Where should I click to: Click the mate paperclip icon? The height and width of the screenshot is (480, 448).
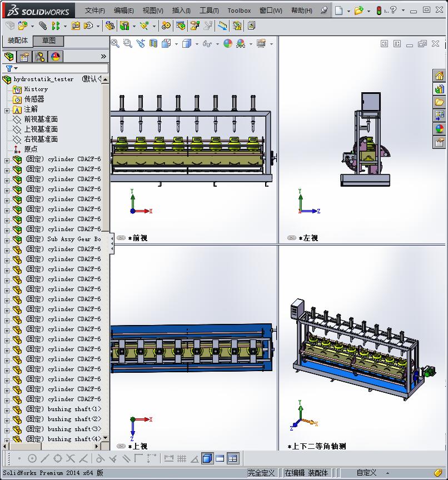click(x=43, y=26)
